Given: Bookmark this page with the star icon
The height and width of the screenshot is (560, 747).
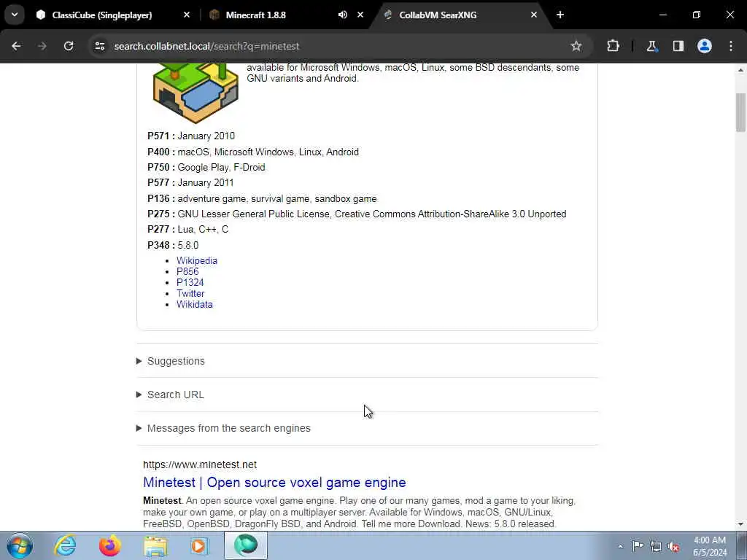Looking at the screenshot, I should pyautogui.click(x=576, y=46).
